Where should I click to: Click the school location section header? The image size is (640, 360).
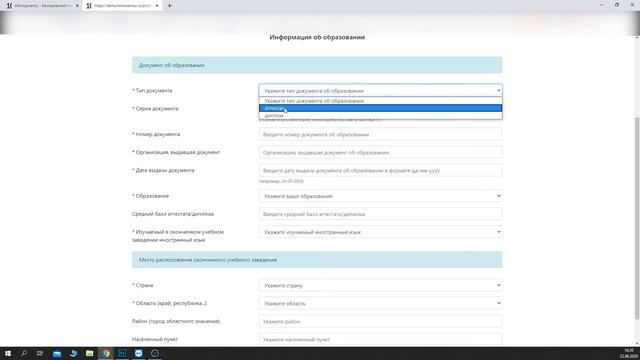[317, 260]
